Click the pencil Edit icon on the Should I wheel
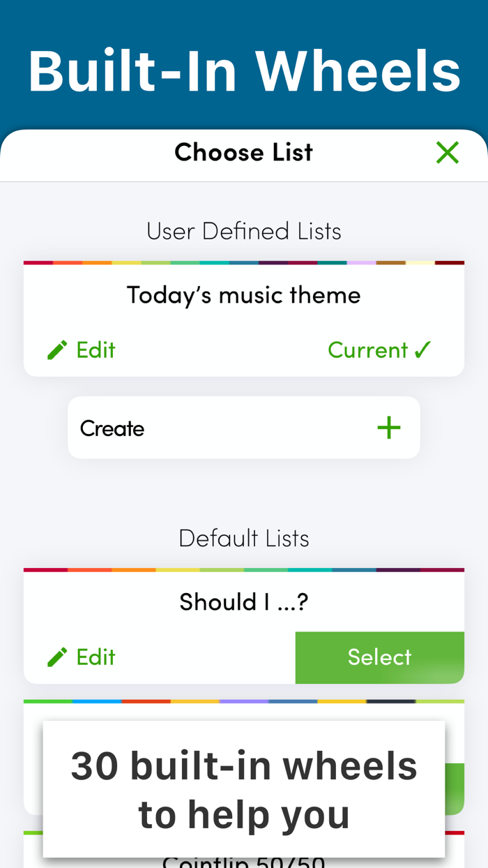 coord(57,657)
